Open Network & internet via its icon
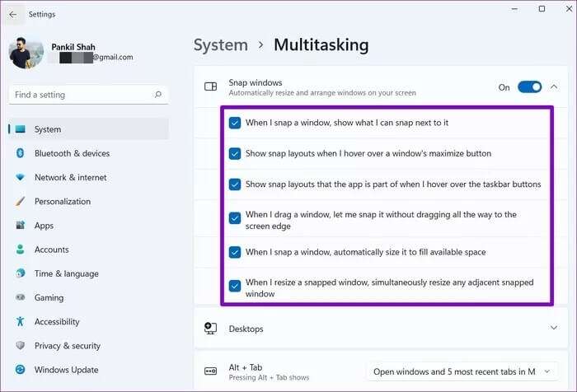This screenshot has width=577, height=392. pyautogui.click(x=20, y=177)
